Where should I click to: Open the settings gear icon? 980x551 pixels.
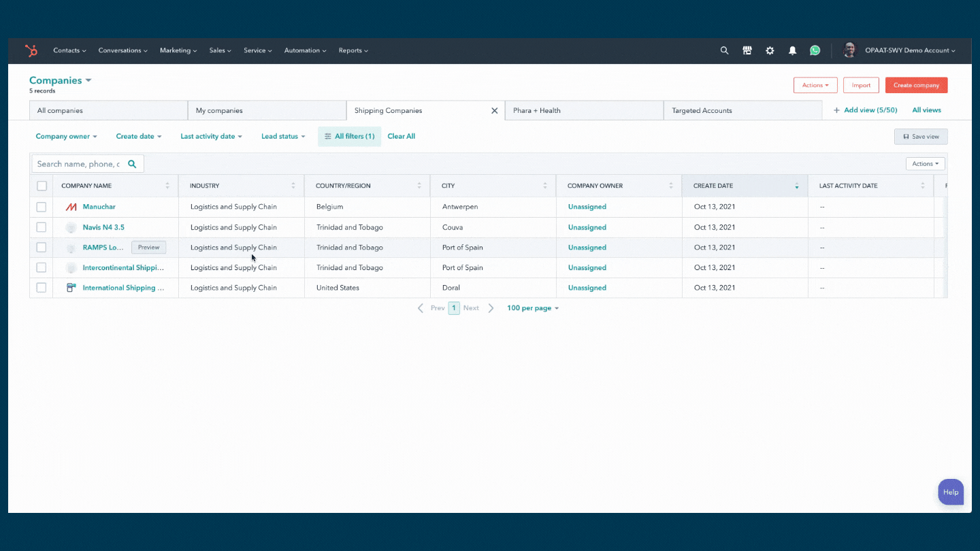click(770, 50)
